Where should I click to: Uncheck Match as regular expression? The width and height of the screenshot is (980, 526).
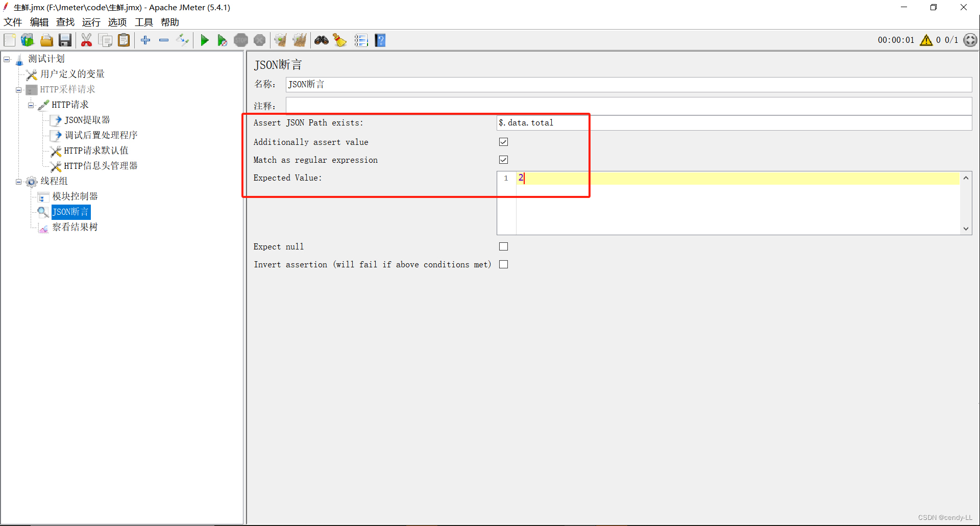503,160
